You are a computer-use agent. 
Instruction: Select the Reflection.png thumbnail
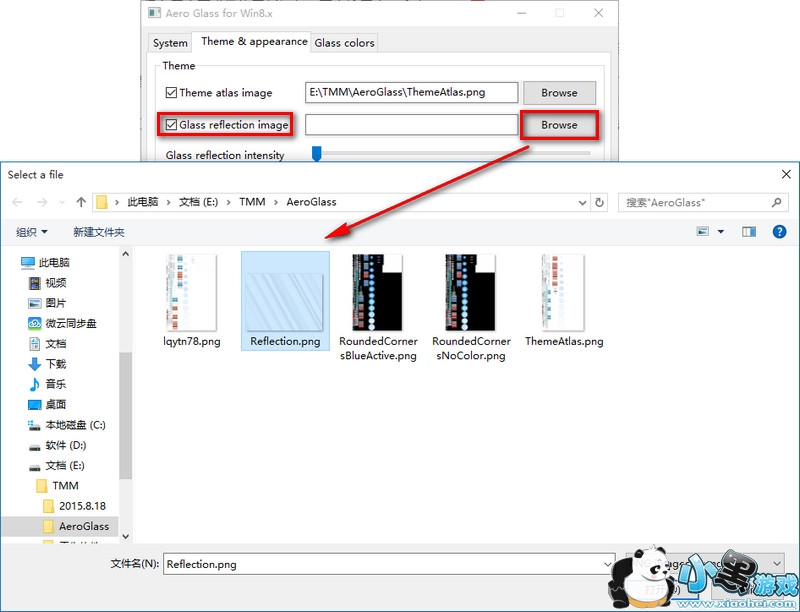point(285,301)
